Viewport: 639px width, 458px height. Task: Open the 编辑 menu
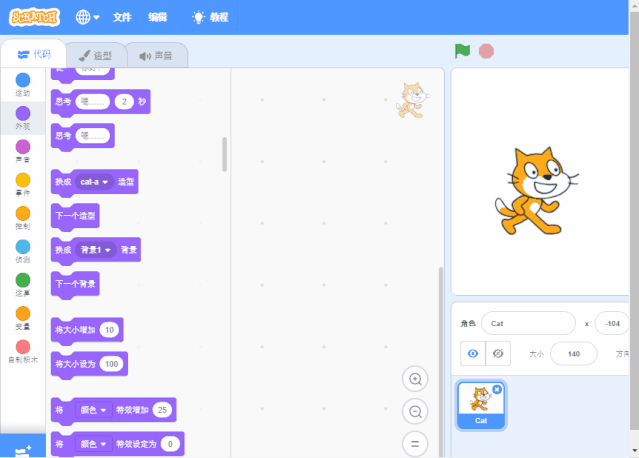click(x=157, y=17)
